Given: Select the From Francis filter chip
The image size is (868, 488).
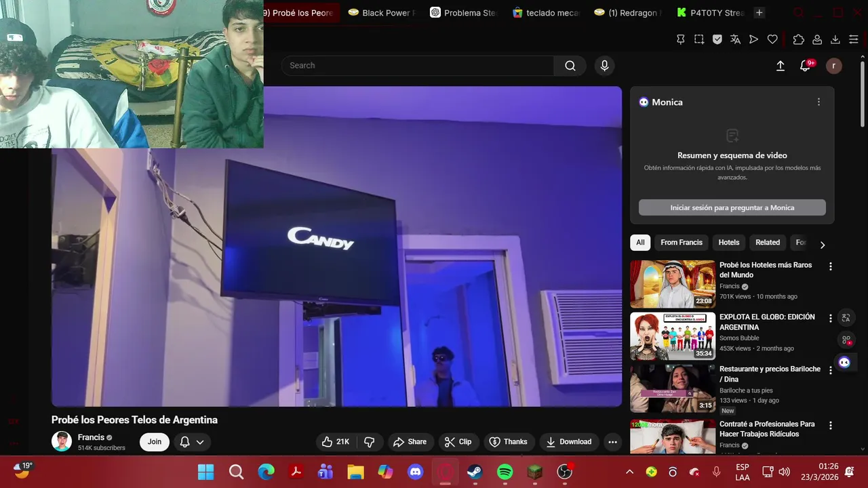Looking at the screenshot, I should (682, 243).
